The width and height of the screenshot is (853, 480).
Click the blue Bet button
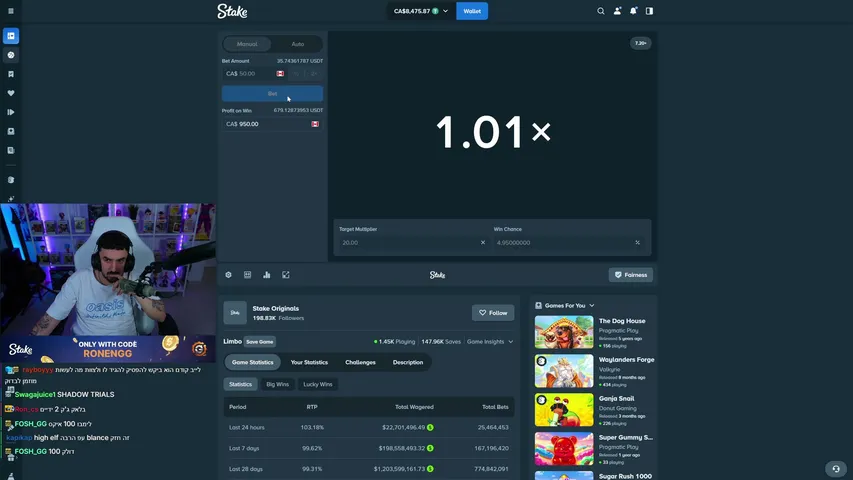tap(273, 94)
